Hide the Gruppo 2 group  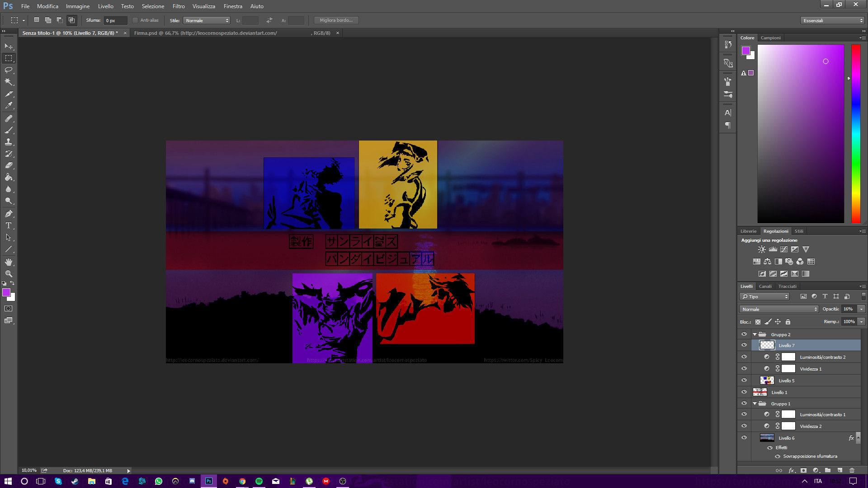[744, 334]
